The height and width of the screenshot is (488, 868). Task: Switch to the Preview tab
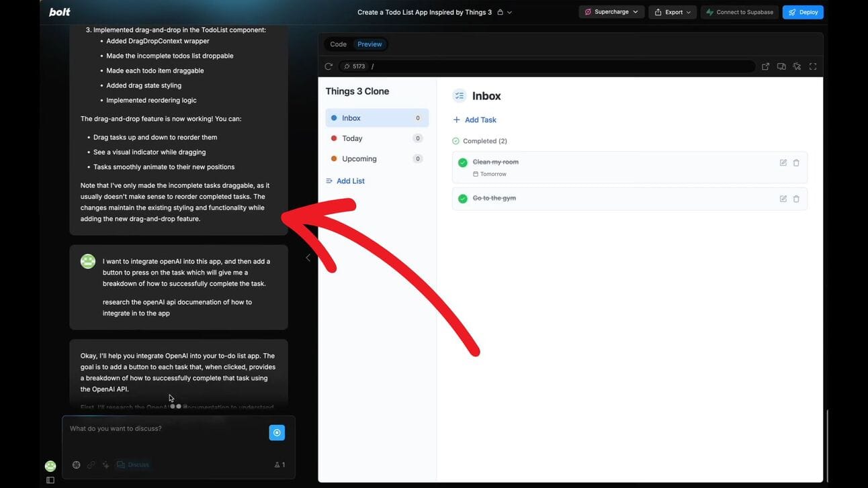(x=370, y=44)
